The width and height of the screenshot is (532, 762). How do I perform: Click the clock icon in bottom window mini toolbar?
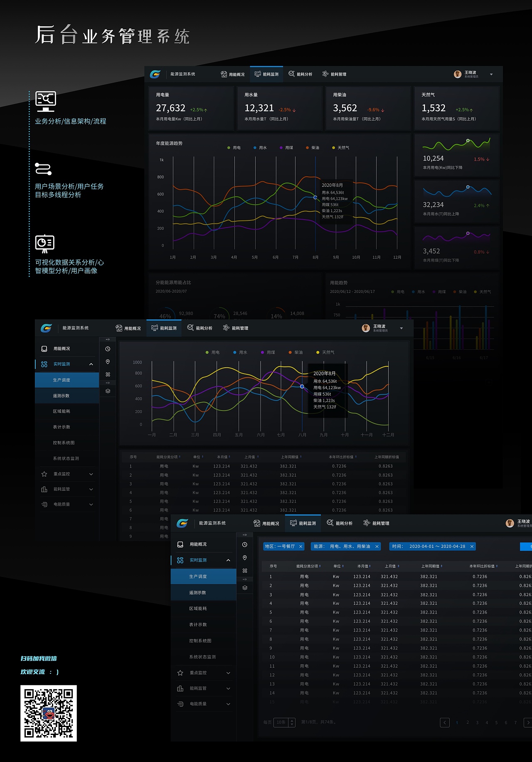pos(245,544)
